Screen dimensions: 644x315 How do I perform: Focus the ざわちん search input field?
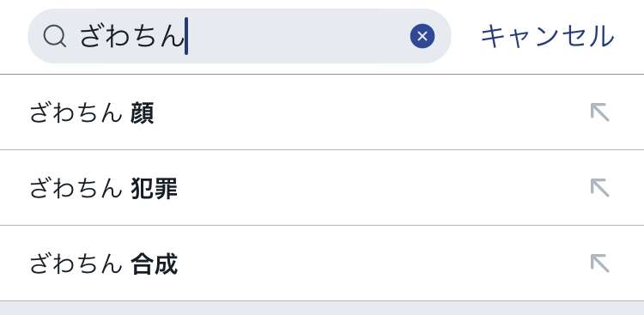coord(240,36)
